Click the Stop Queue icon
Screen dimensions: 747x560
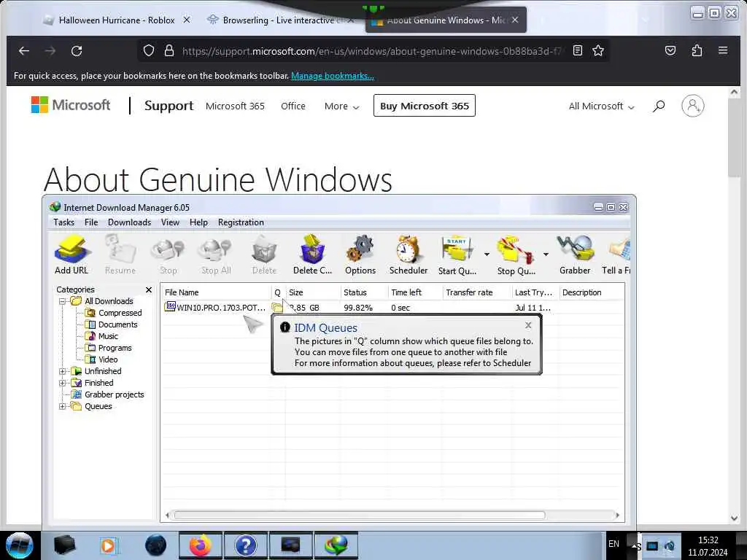tap(516, 254)
